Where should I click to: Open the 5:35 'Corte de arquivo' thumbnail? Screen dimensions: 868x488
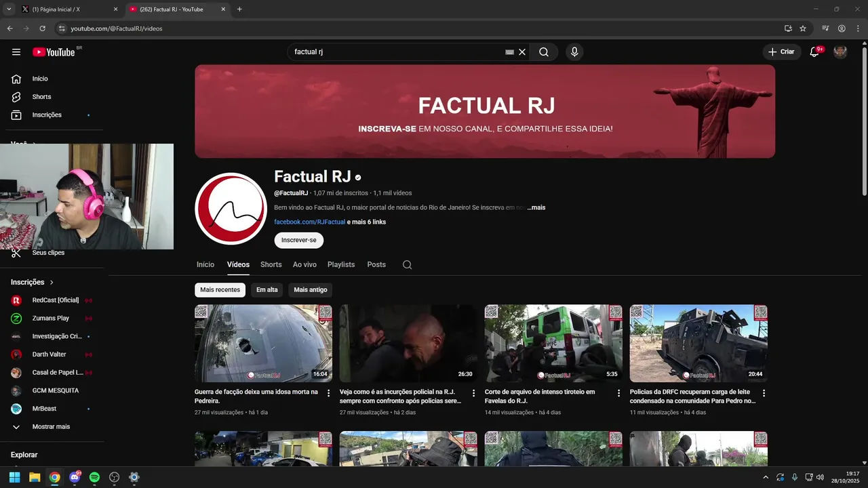click(553, 343)
